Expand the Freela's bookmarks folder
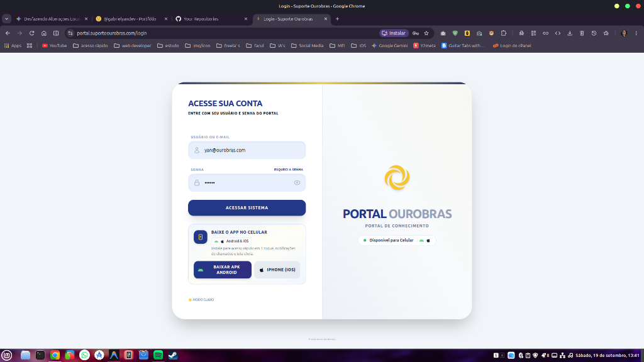 (228, 45)
